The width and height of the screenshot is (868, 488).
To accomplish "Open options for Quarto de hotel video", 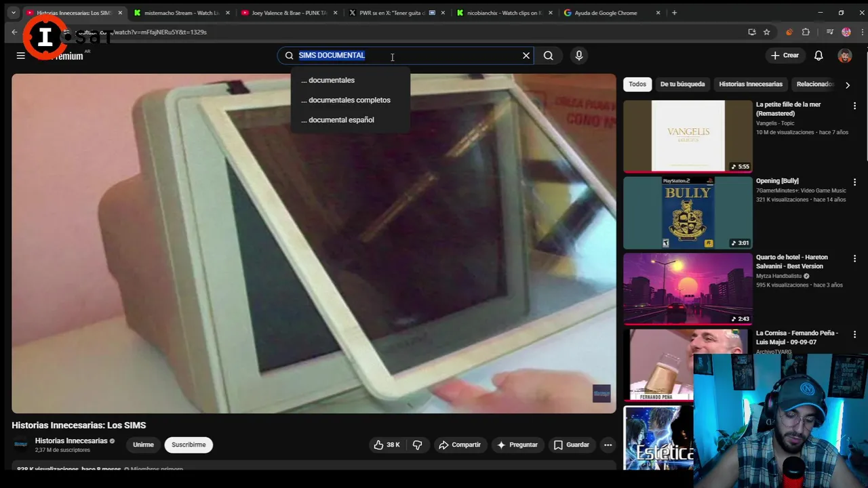I will pyautogui.click(x=854, y=258).
